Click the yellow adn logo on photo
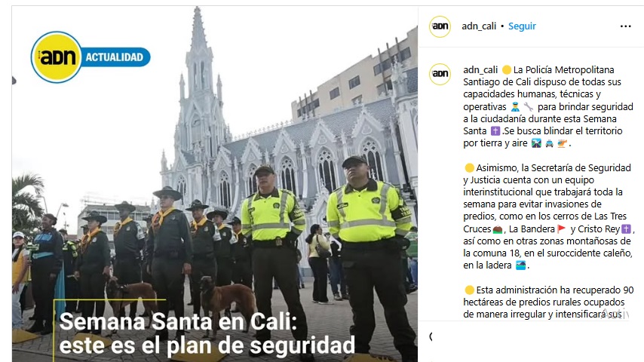The height and width of the screenshot is (362, 644). tap(57, 57)
